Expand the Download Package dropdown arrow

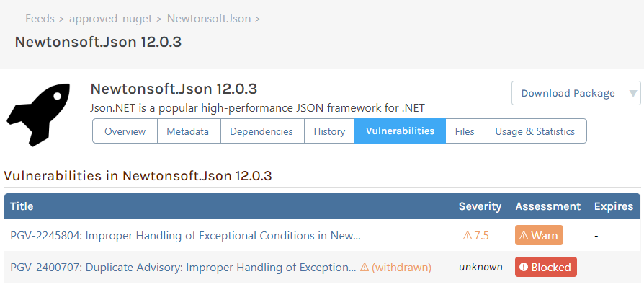pyautogui.click(x=633, y=93)
